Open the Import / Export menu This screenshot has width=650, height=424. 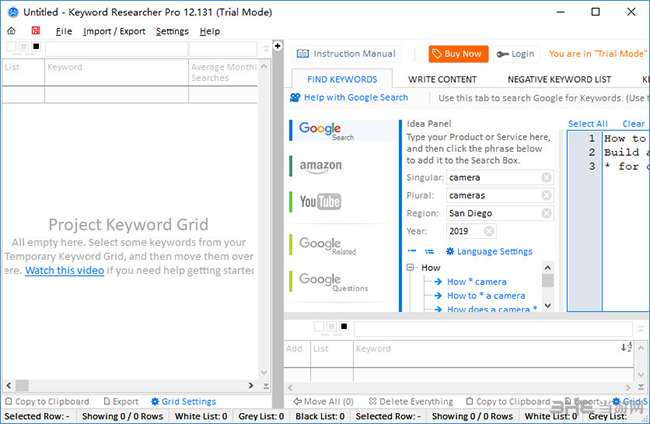[x=114, y=31]
